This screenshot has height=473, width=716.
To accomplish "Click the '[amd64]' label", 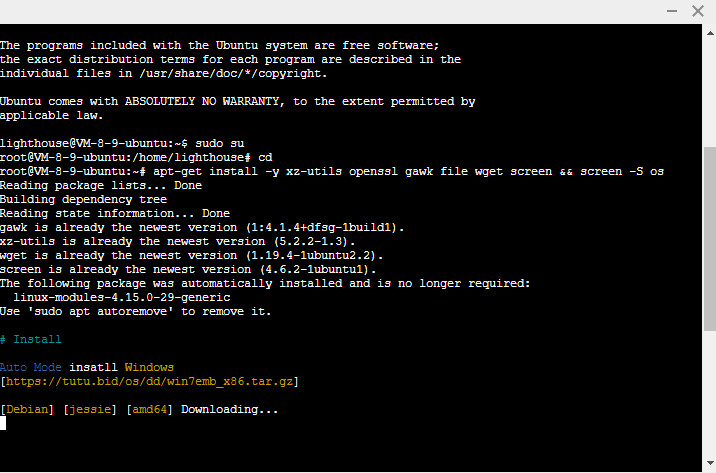I will tap(149, 409).
